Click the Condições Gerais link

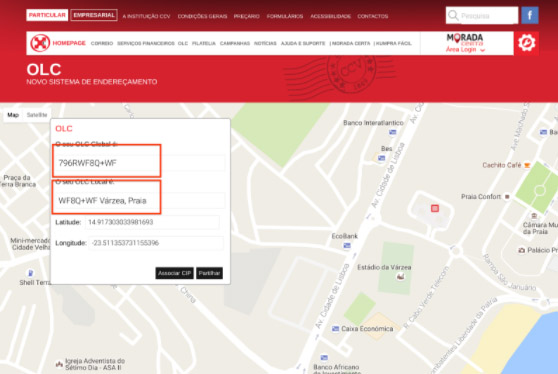pyautogui.click(x=202, y=16)
